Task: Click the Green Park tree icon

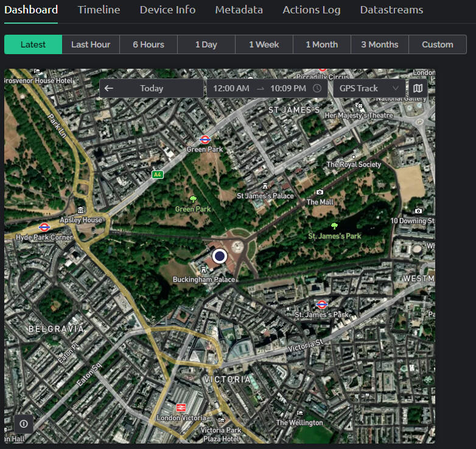Action: pos(193,199)
